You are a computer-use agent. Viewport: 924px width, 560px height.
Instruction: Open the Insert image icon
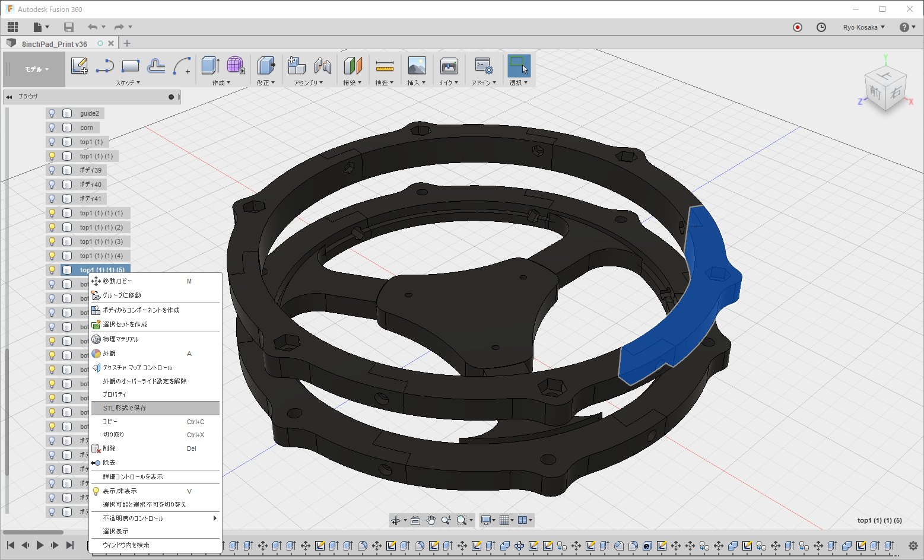coord(417,66)
